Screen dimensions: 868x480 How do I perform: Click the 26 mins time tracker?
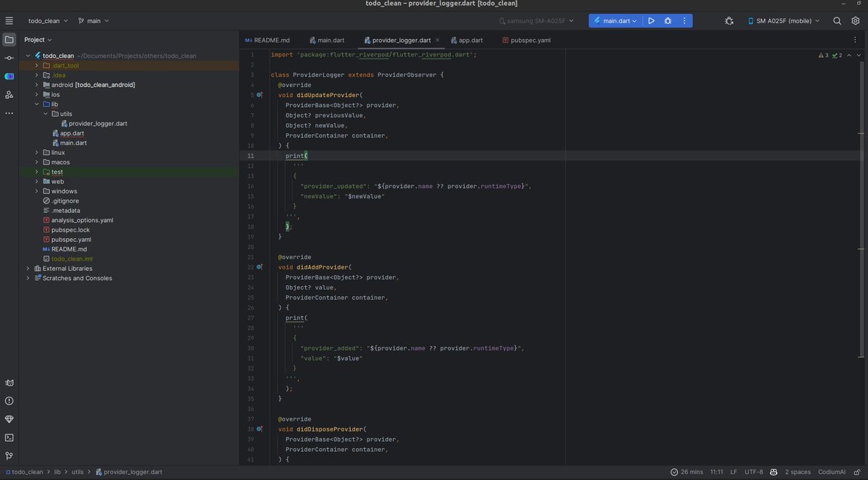click(686, 472)
